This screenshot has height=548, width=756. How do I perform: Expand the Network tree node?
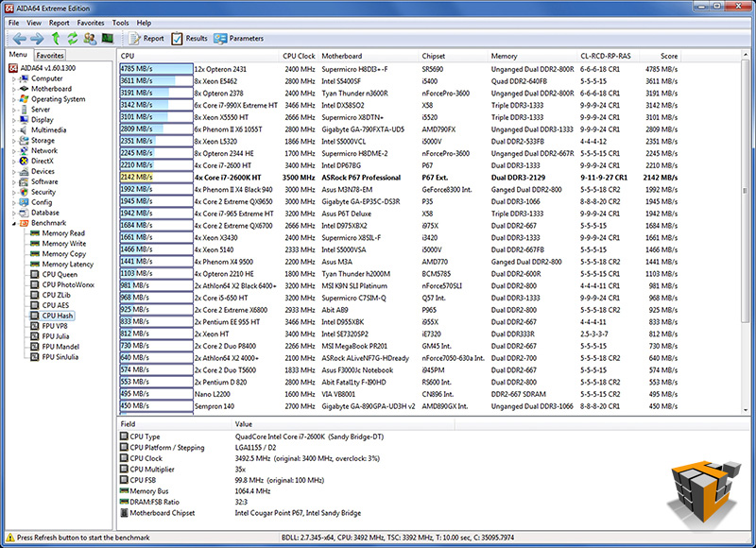pos(14,151)
